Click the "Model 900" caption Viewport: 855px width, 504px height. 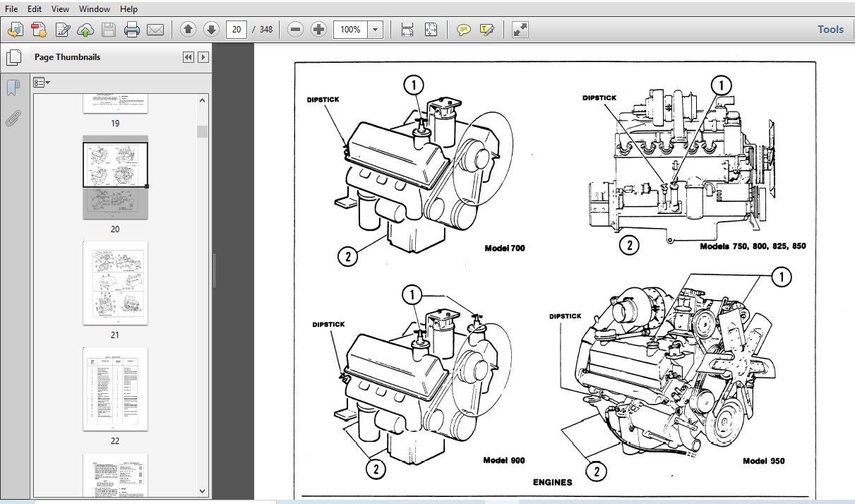(504, 460)
